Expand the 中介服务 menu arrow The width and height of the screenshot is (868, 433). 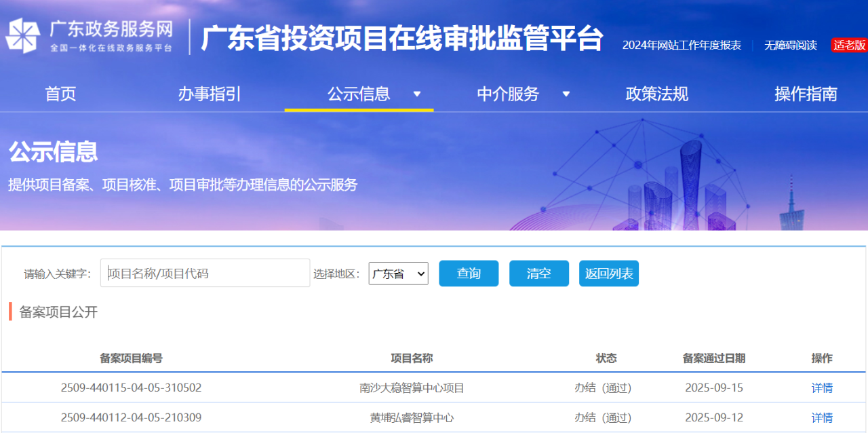tap(566, 94)
